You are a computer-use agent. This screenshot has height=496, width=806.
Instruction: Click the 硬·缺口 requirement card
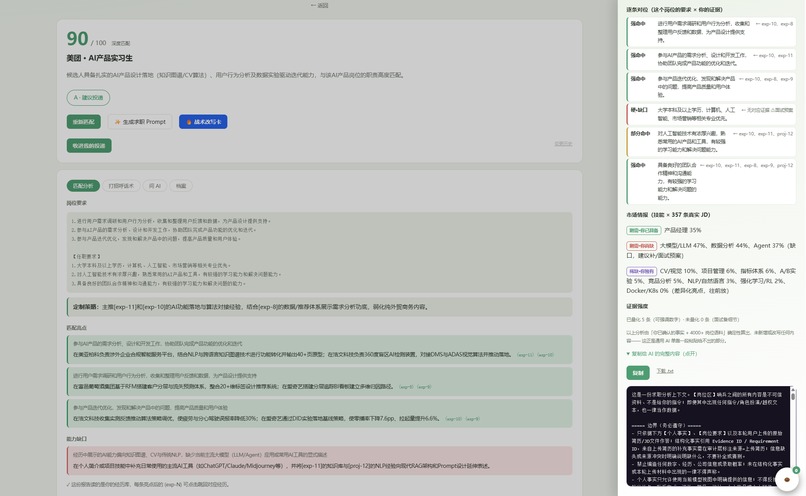point(711,114)
